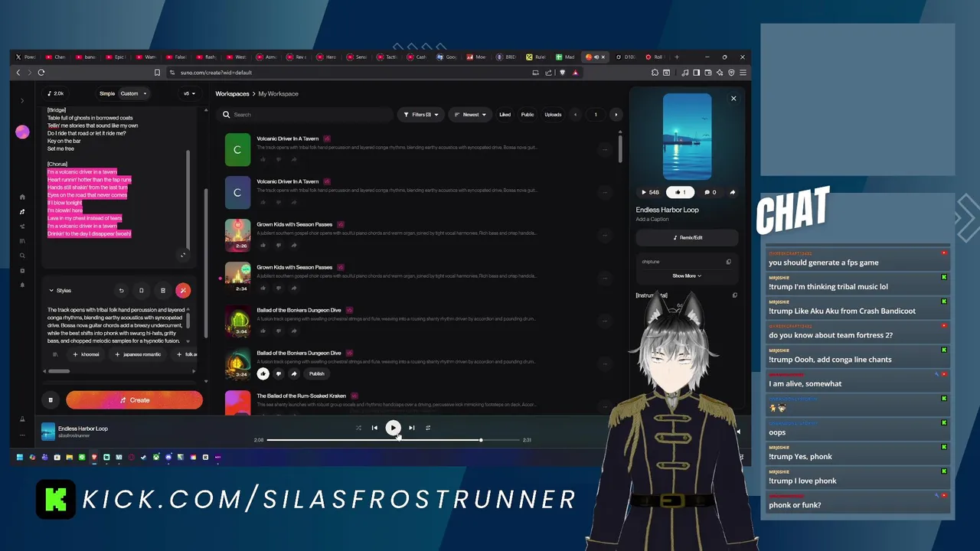
Task: Click thumbs down on highlighted Bonkers Dungeon Dive
Action: [x=278, y=373]
